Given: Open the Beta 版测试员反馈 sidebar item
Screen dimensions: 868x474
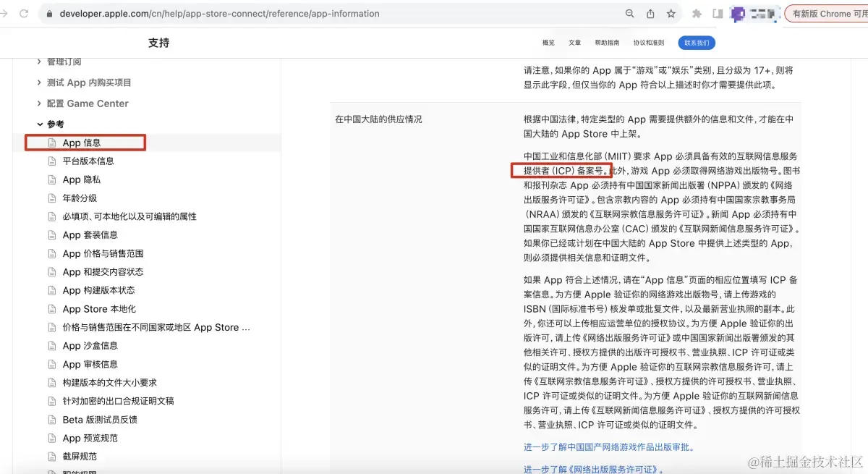Looking at the screenshot, I should click(x=100, y=420).
